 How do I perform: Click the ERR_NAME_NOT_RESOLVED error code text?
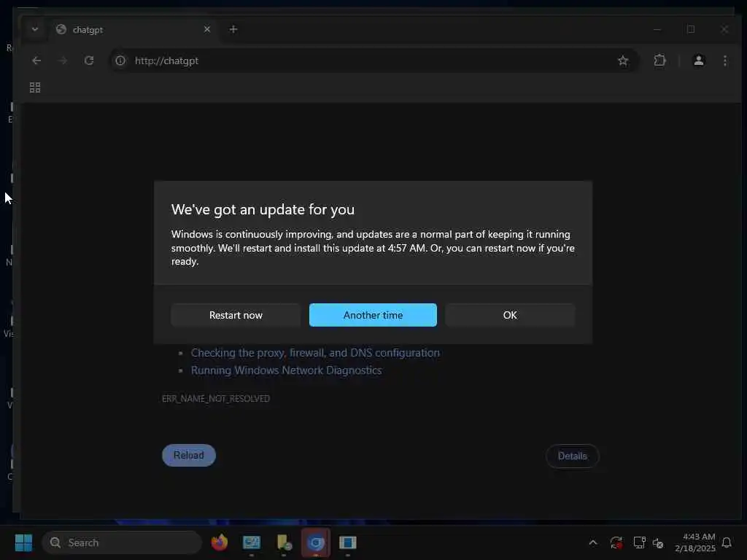(x=216, y=399)
